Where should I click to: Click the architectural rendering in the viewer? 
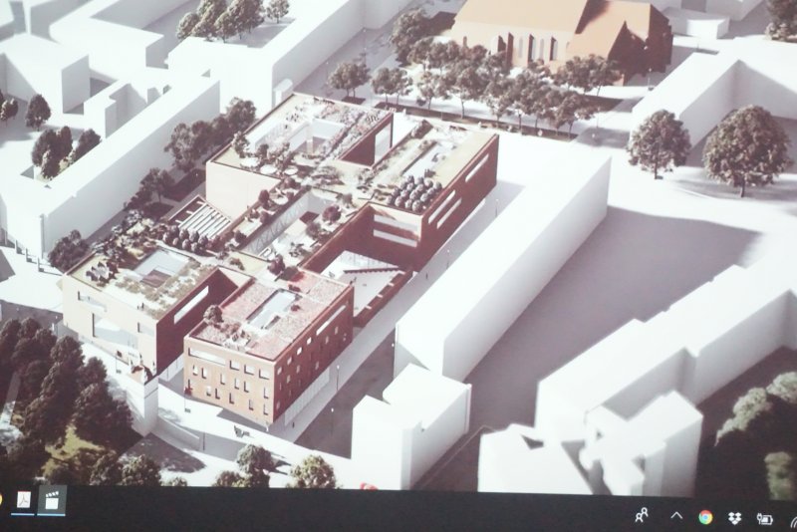point(398,244)
